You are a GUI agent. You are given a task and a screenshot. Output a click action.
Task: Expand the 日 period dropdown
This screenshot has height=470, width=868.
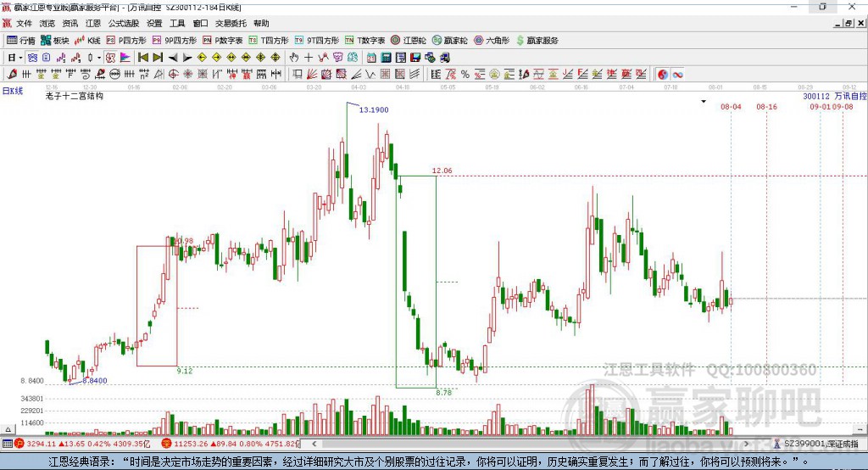[20, 58]
